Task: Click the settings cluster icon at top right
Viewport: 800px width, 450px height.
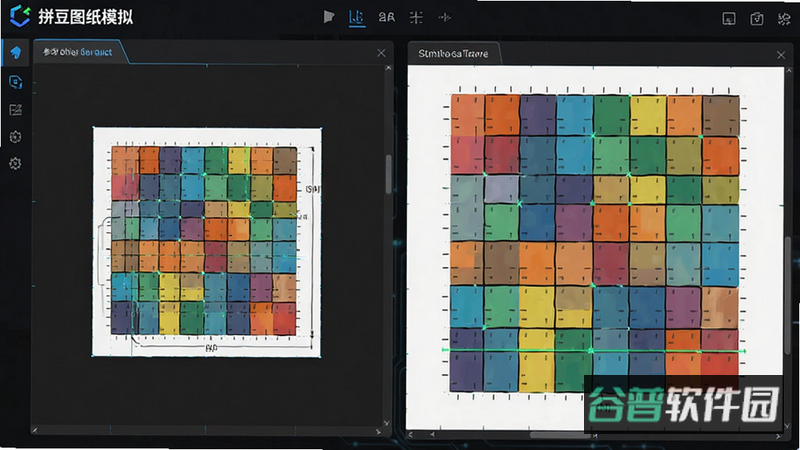Action: tap(784, 19)
